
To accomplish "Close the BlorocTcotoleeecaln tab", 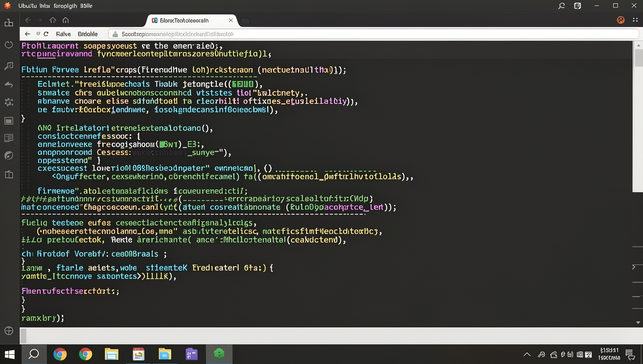I will (231, 20).
